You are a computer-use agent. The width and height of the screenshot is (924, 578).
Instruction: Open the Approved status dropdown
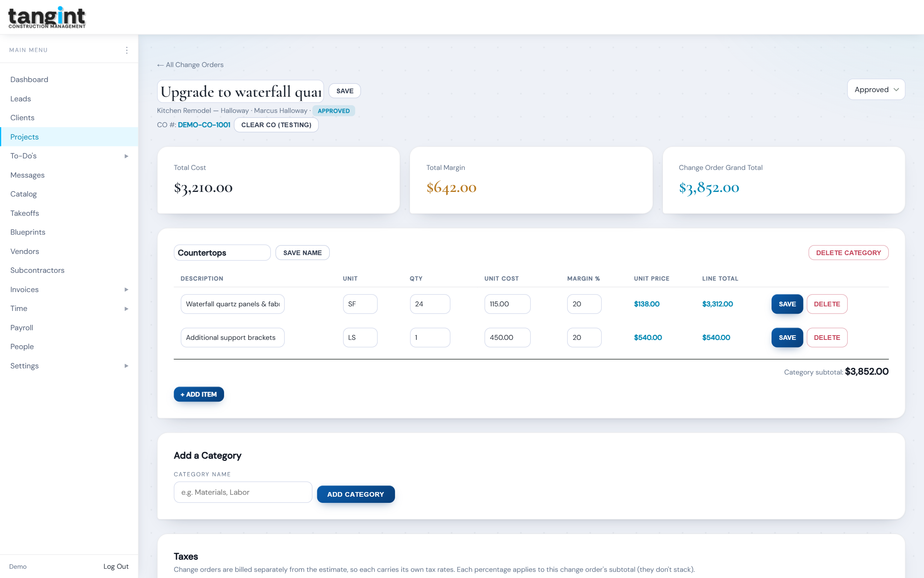tap(876, 89)
